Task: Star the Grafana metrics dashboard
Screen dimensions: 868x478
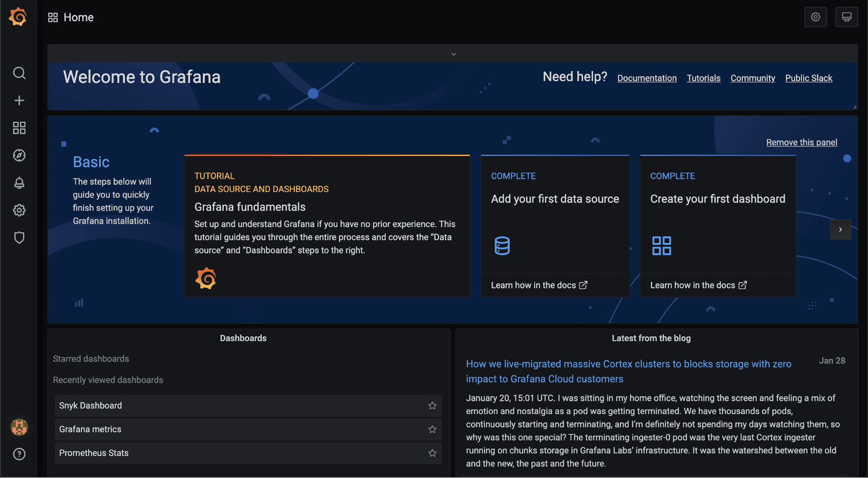Action: coord(432,429)
